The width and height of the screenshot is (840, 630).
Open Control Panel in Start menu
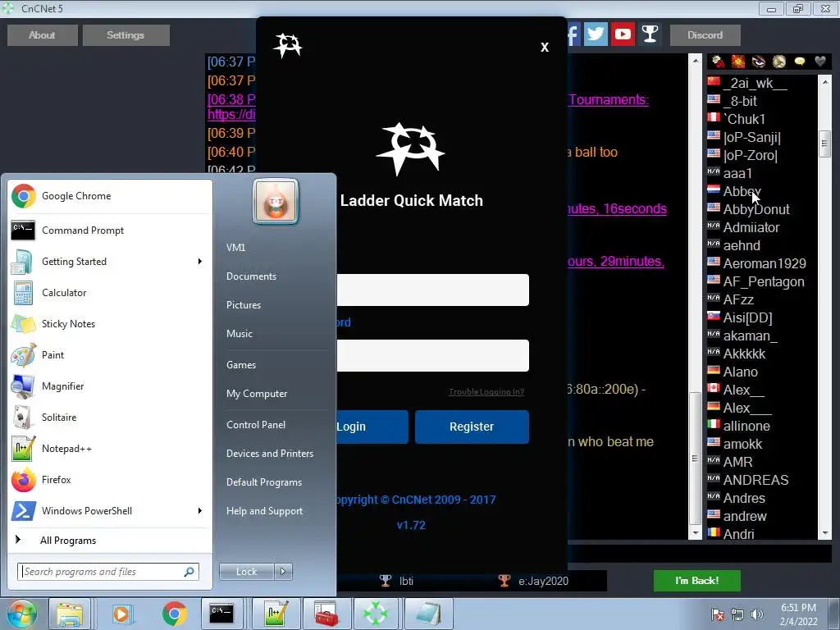pos(256,425)
